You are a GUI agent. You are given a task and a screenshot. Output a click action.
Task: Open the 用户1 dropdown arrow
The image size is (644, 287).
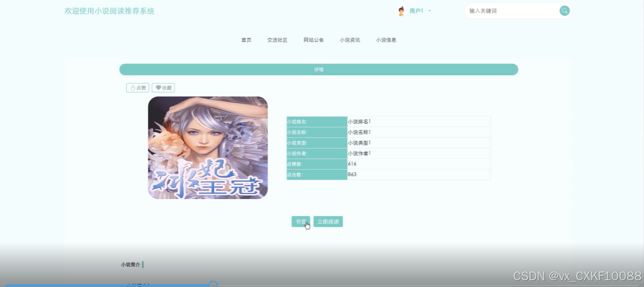click(430, 11)
